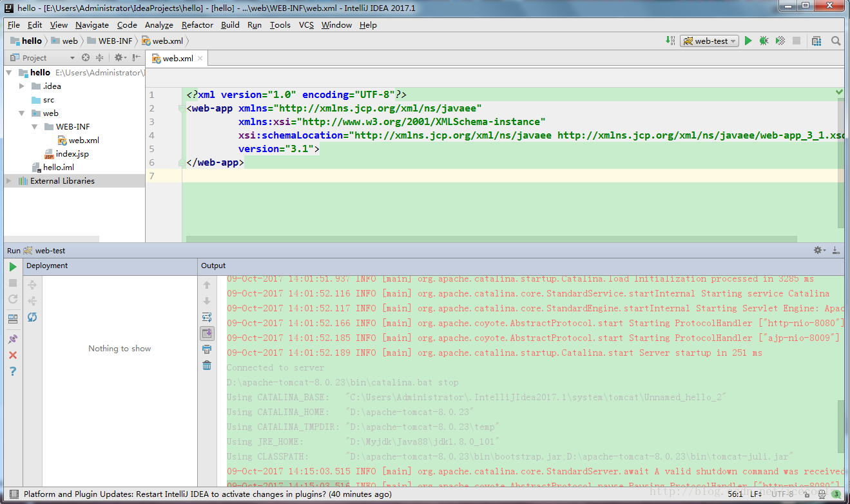850x504 pixels.
Task: Select the web.xml editor tab
Action: tap(177, 58)
